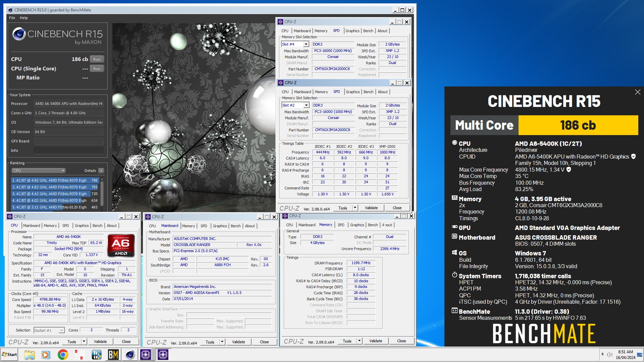This screenshot has height=362, width=644.
Task: Click the CROSSBLADE RANGER model field in CPU-Z
Action: tap(204, 245)
